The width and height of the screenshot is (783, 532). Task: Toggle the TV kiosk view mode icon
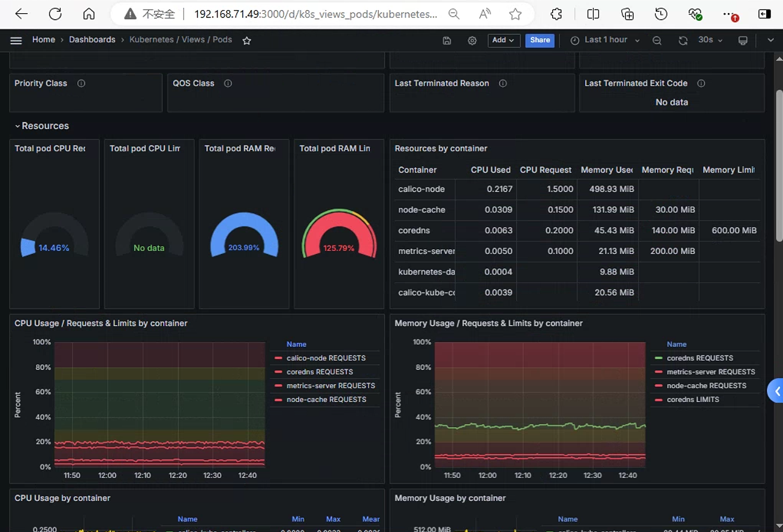pos(743,40)
